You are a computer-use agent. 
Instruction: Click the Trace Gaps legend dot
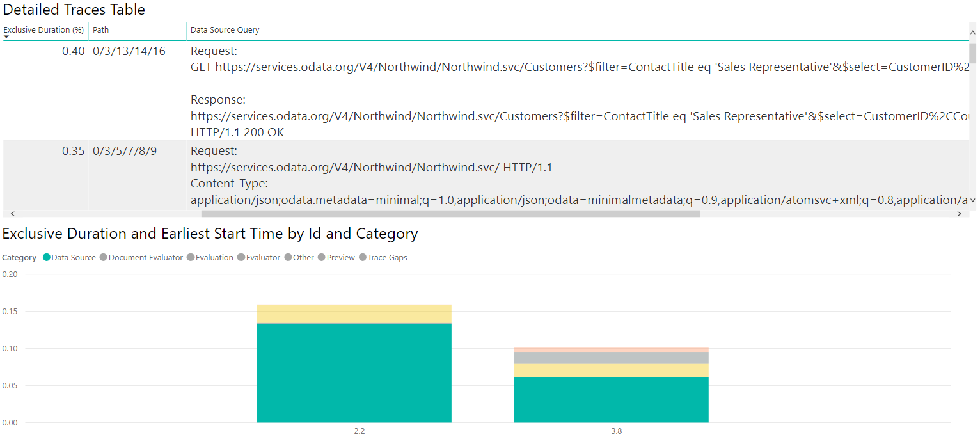pyautogui.click(x=362, y=258)
